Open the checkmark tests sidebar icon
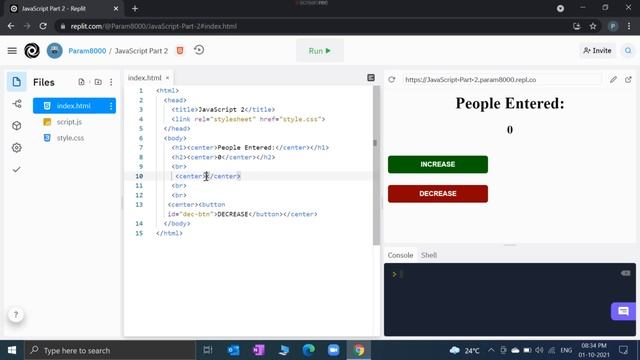 tap(17, 169)
